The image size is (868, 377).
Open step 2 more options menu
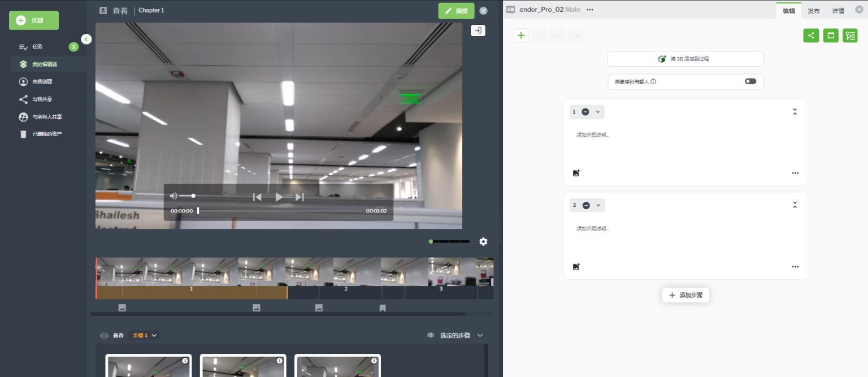coord(795,266)
